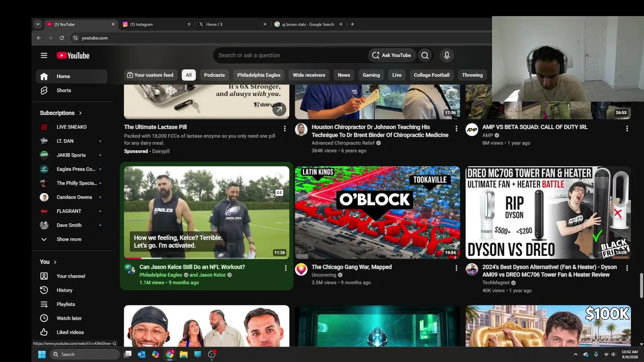Expand the You section chevron

click(55, 262)
